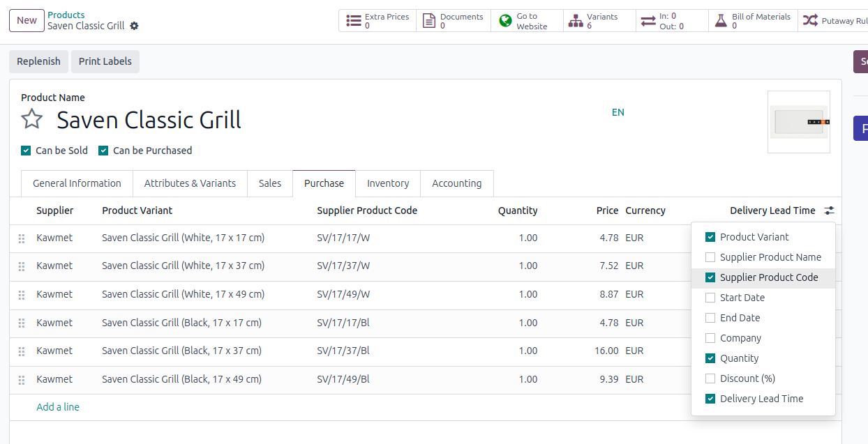Click the gear settings icon beside Saven Classic Grill
Image resolution: width=868 pixels, height=444 pixels.
(134, 26)
